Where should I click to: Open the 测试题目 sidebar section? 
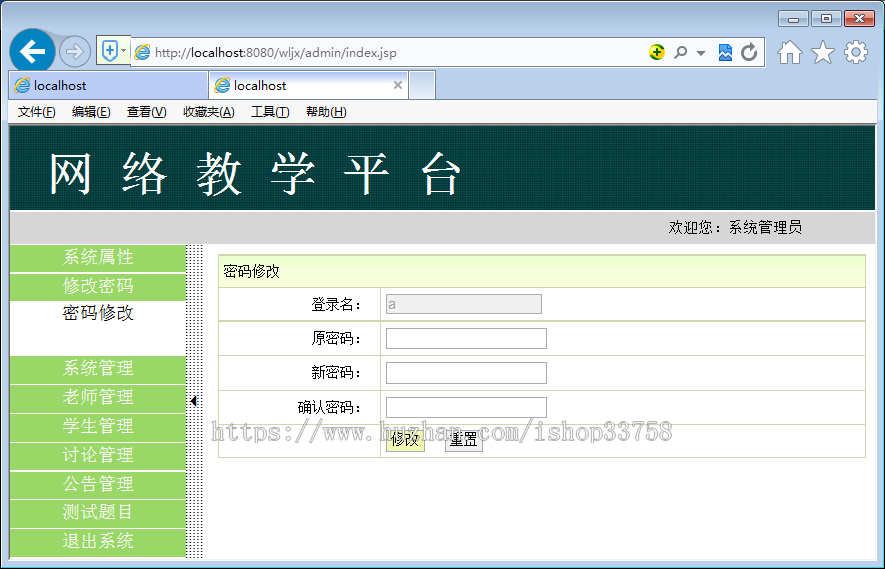(98, 513)
